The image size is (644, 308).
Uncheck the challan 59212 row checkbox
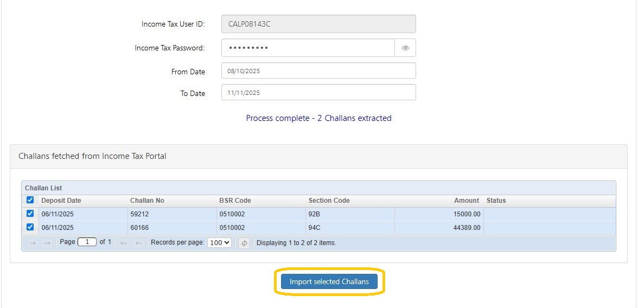click(x=30, y=213)
